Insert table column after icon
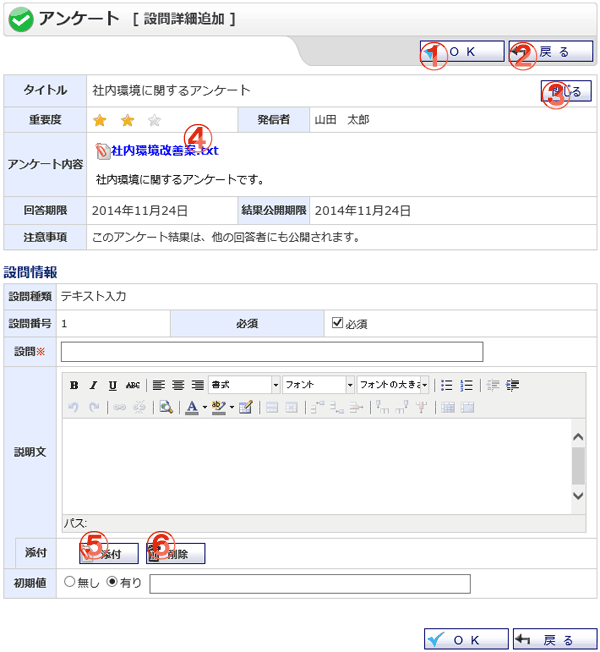This screenshot has width=600, height=652. [x=402, y=407]
